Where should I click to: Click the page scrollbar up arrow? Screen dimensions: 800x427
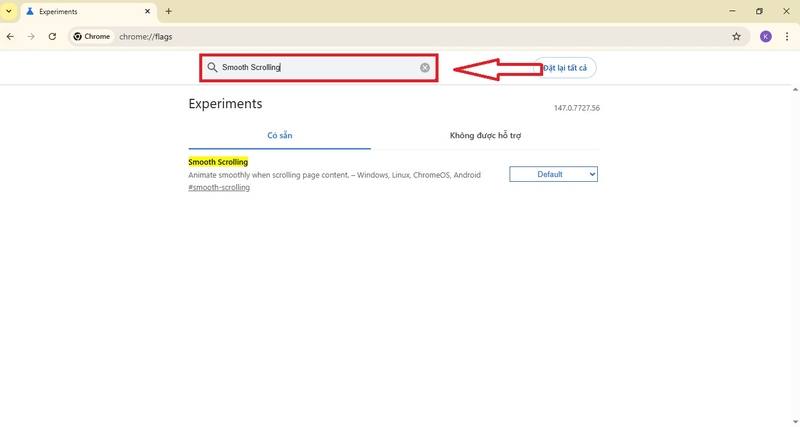tap(795, 90)
